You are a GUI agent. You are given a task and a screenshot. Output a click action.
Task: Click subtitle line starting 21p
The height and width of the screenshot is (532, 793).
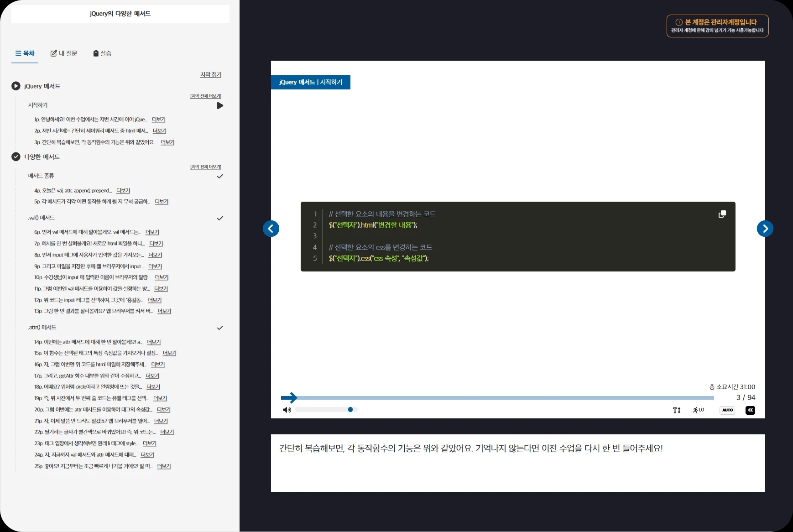[x=92, y=421]
